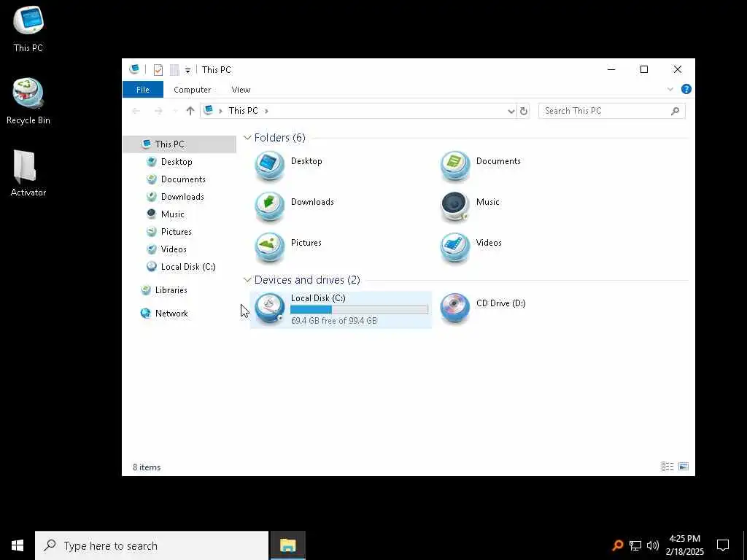Click the Properties quick access toolbar icon
This screenshot has height=560, width=747.
158,70
